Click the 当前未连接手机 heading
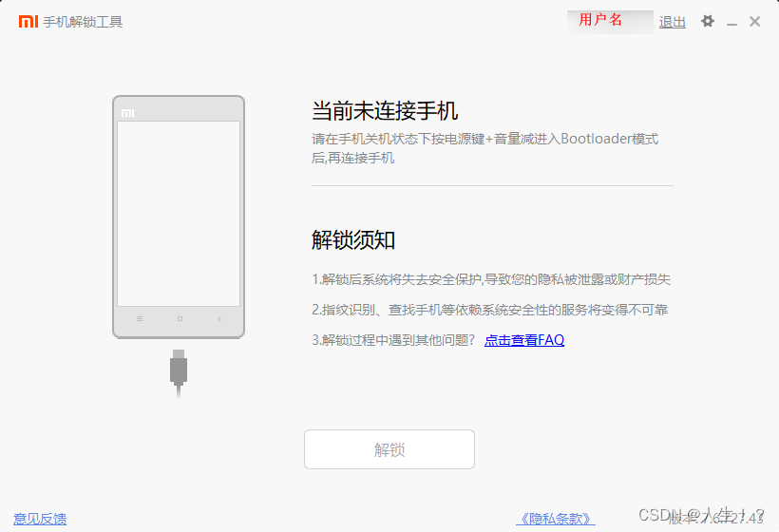779x532 pixels. click(385, 110)
